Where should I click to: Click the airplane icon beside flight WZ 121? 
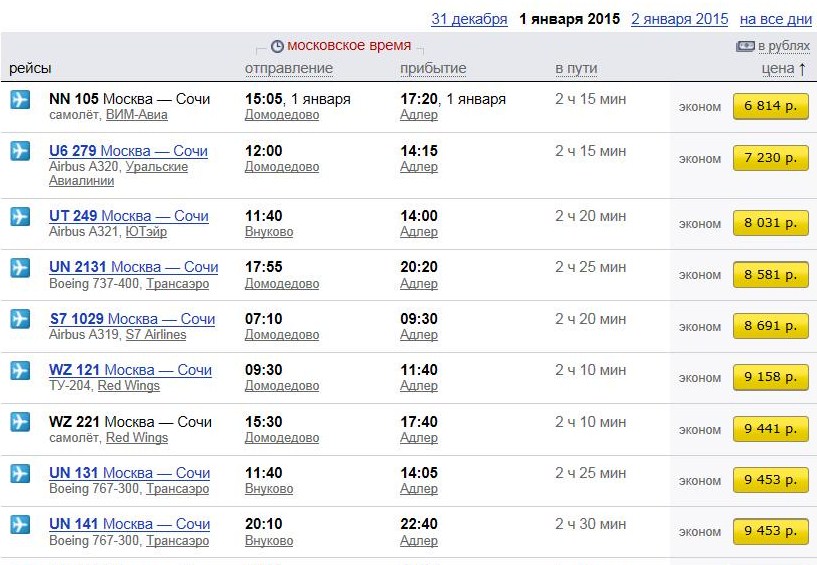pos(20,370)
